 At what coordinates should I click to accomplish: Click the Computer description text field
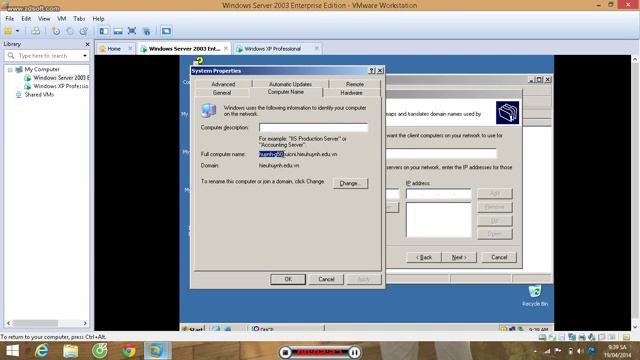point(313,128)
